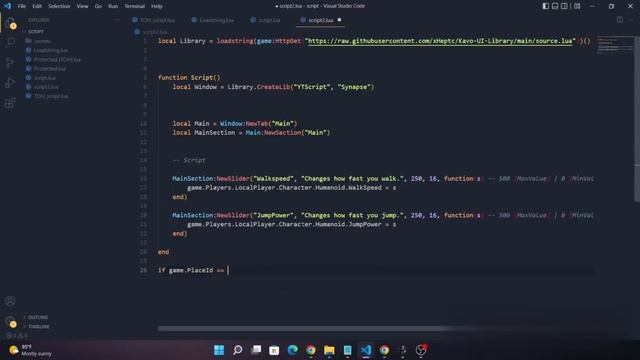Open Windows taskbar search
This screenshot has height=360, width=640.
tap(237, 350)
